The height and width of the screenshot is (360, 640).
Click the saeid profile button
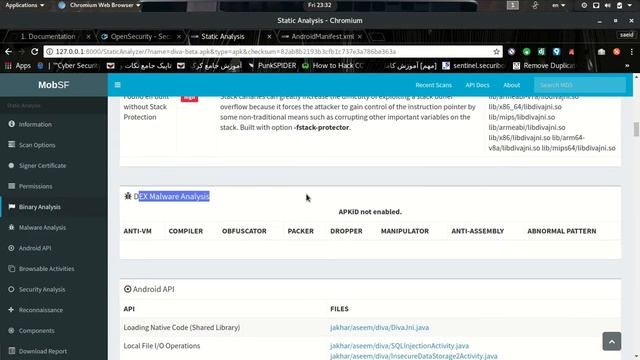(x=627, y=35)
